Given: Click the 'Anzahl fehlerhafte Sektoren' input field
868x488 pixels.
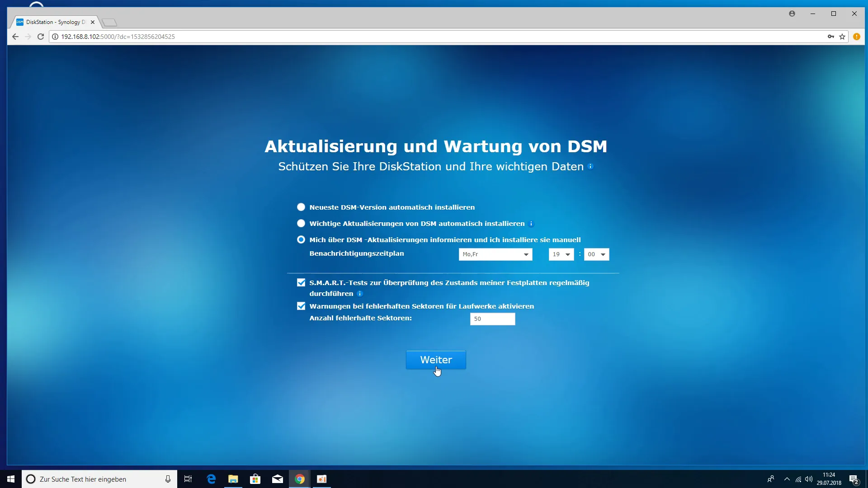Looking at the screenshot, I should [492, 319].
